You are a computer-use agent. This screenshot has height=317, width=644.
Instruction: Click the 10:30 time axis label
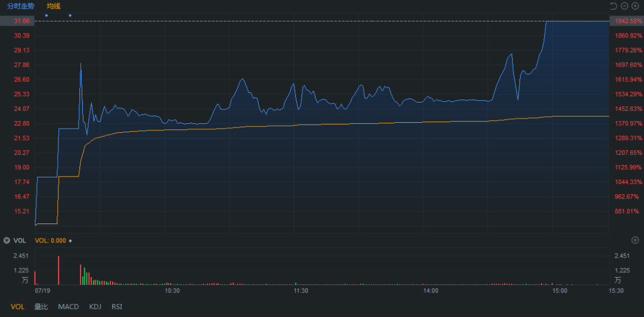point(172,291)
